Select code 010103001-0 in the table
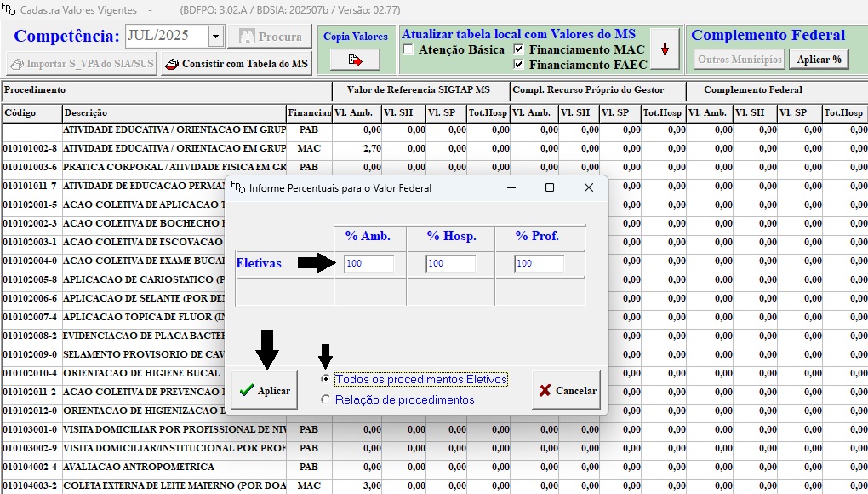Viewport: 868px width, 494px height. click(30, 430)
